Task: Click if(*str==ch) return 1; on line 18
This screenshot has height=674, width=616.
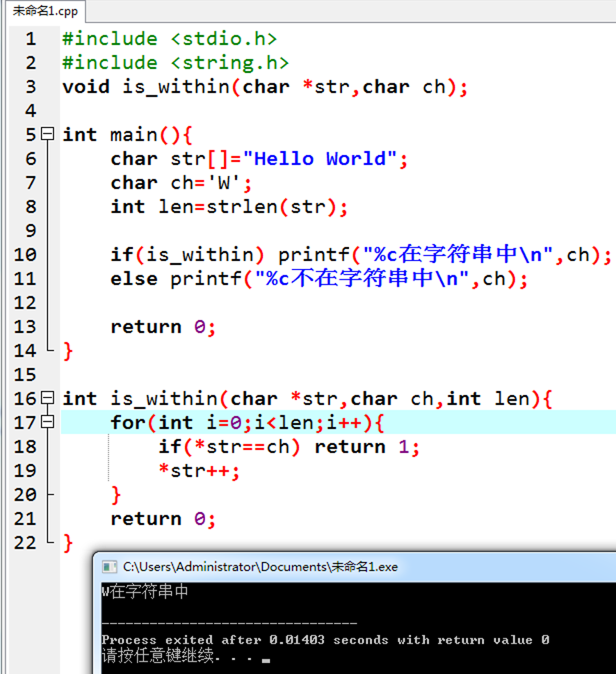Action: [289, 447]
